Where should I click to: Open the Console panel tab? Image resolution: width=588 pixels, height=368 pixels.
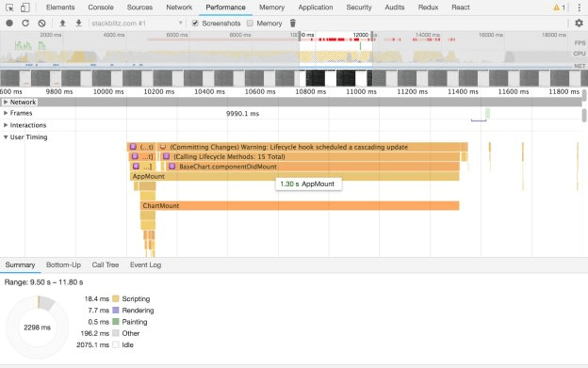(x=101, y=8)
